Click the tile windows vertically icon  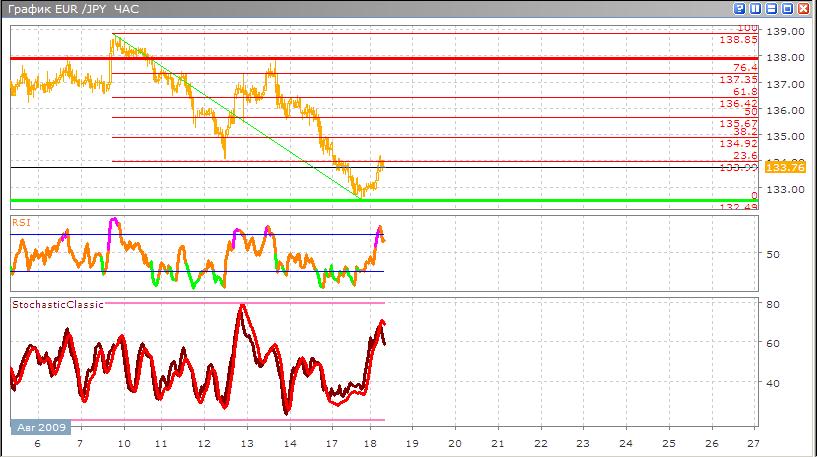[x=757, y=9]
